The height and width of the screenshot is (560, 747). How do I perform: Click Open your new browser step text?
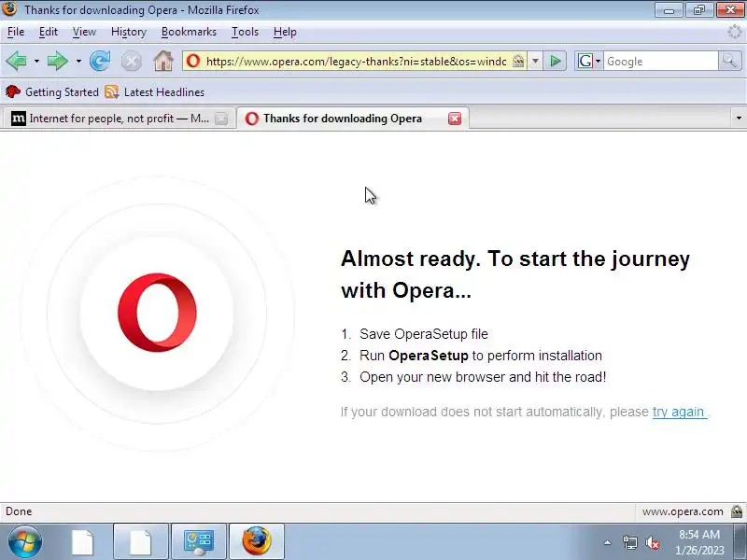point(483,377)
